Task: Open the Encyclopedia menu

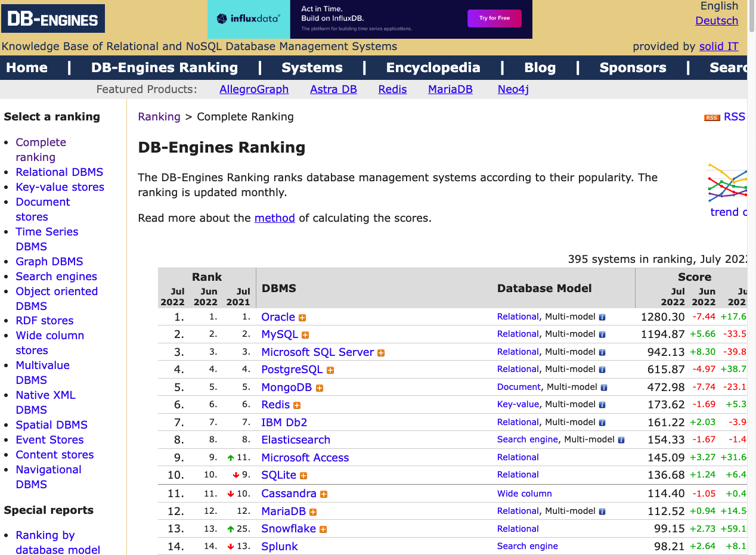Action: (433, 67)
